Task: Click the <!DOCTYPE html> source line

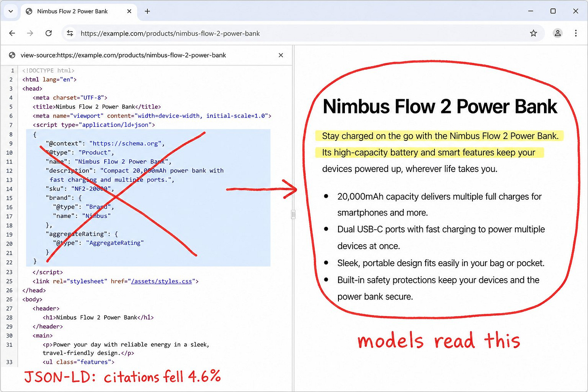Action: tap(48, 70)
